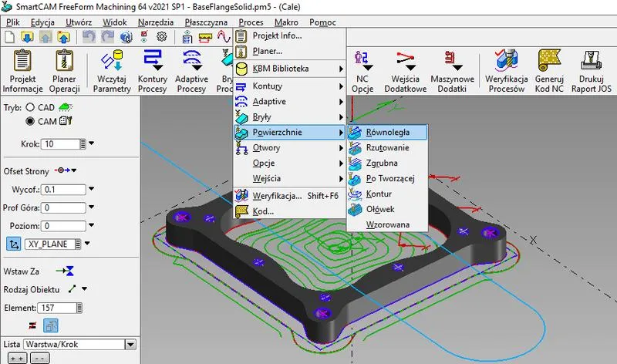Click the Element number input field
The height and width of the screenshot is (364, 617).
pos(60,308)
